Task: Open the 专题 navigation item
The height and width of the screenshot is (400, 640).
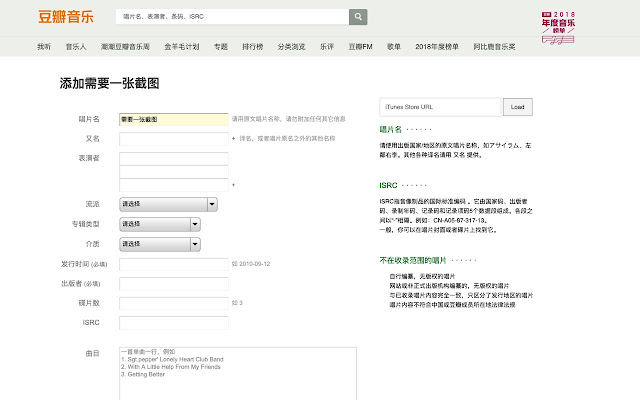Action: [x=221, y=47]
